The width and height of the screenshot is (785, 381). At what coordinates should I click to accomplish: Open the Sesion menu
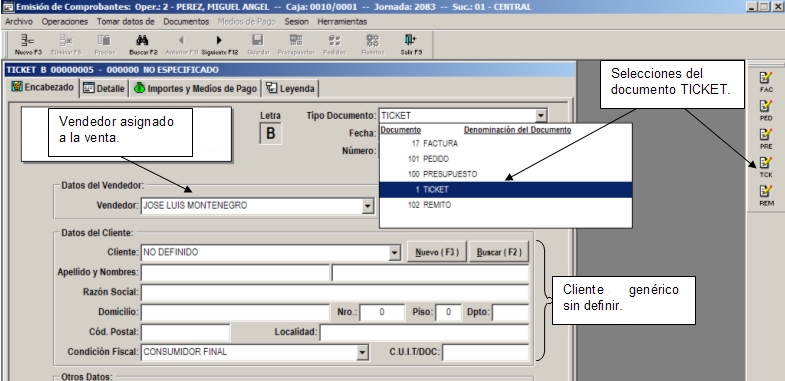click(296, 22)
